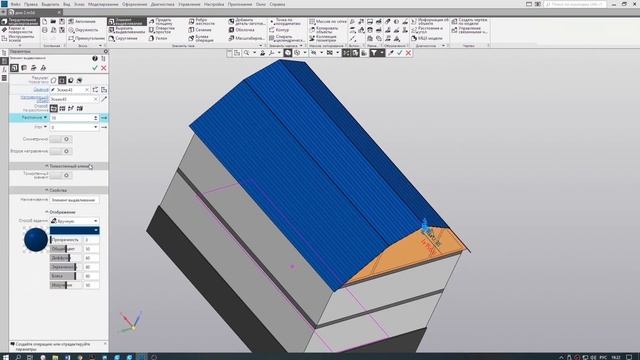Switch to Твердотельное моделирование toolset
640x360 pixels.
20,21
